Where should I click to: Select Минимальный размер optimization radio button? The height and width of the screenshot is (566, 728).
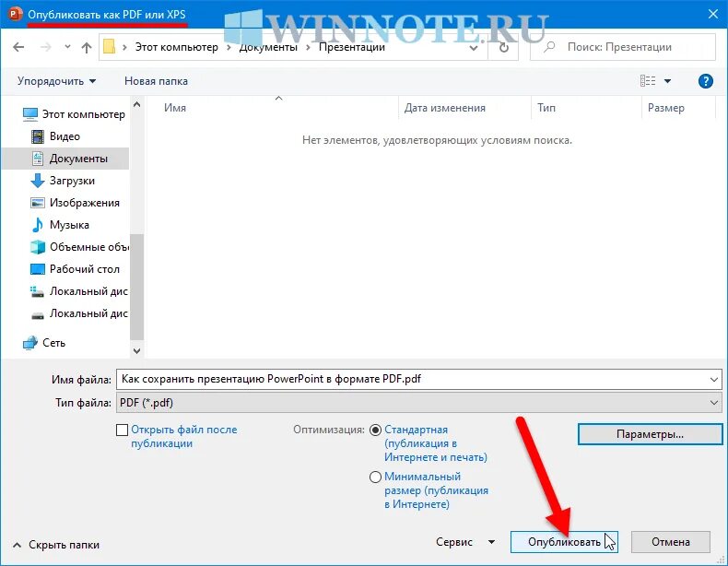[375, 477]
